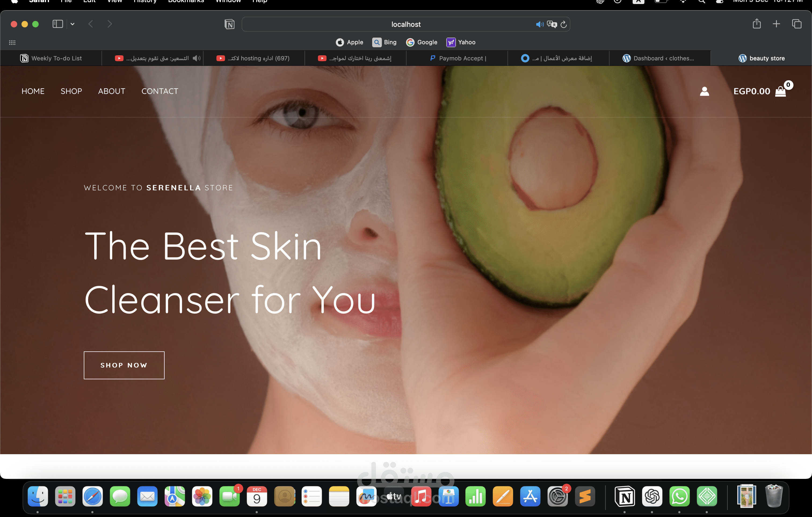Screen dimensions: 812x517
Task: Open WhatsApp from the Dock
Action: 679,496
